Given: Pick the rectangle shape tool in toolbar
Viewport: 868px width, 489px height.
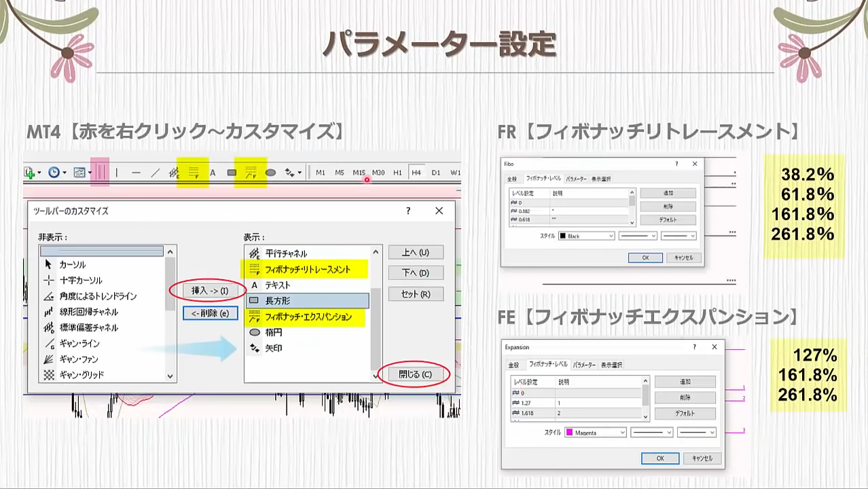Looking at the screenshot, I should tap(232, 173).
